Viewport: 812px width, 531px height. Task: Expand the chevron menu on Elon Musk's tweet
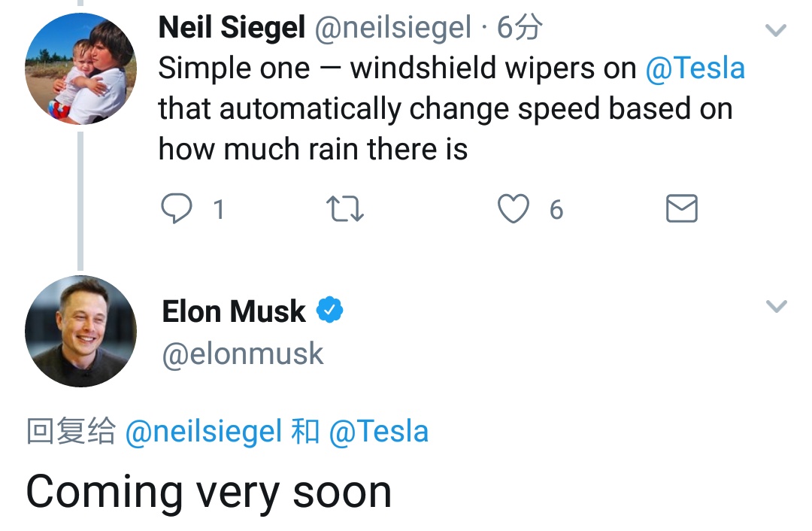pos(776,306)
